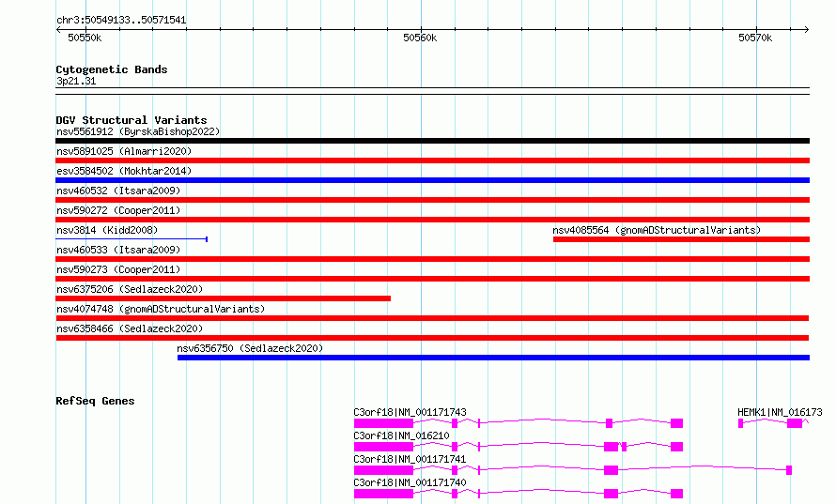836x504 pixels.
Task: Open nsv4085564 (gnomADStructuralVariants) label
Action: pyautogui.click(x=657, y=230)
